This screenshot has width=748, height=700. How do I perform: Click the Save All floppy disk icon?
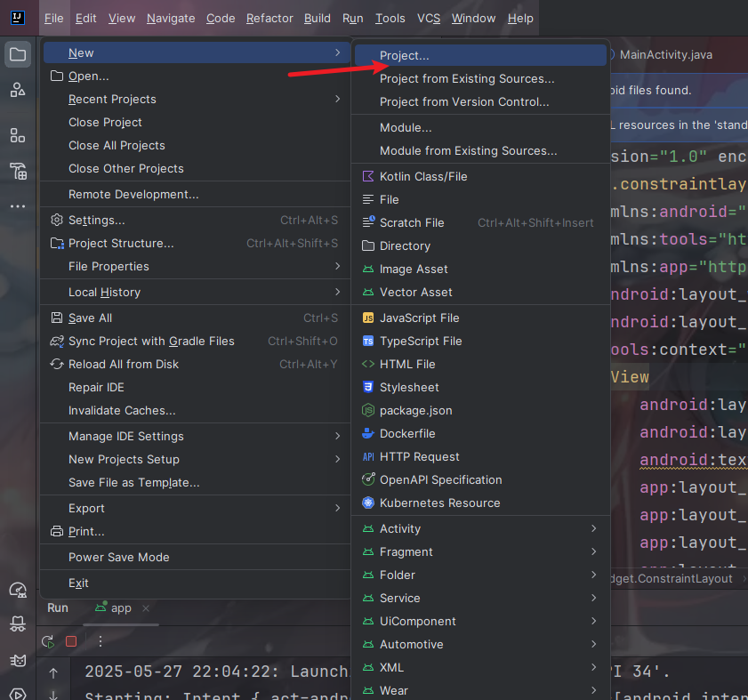click(x=57, y=318)
